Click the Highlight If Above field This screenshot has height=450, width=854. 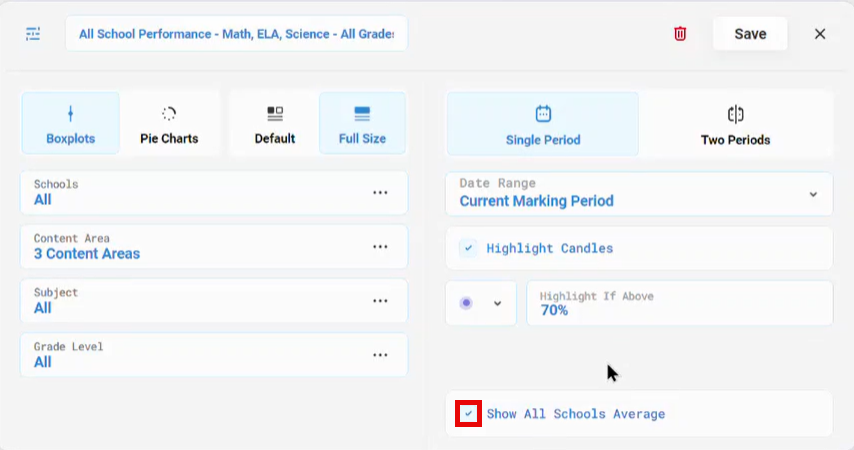(680, 303)
